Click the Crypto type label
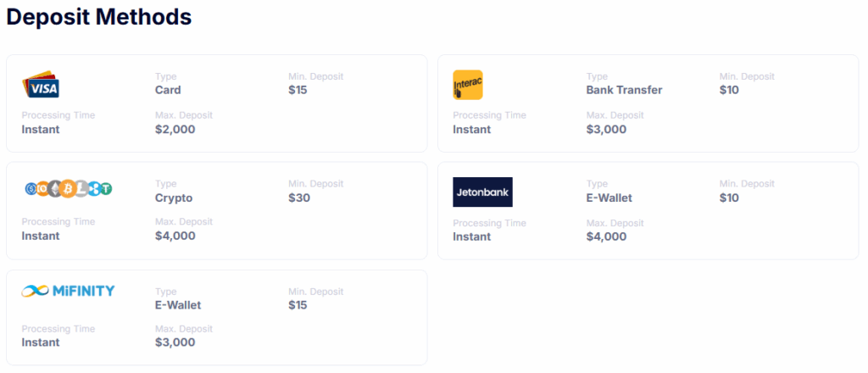 pyautogui.click(x=174, y=198)
